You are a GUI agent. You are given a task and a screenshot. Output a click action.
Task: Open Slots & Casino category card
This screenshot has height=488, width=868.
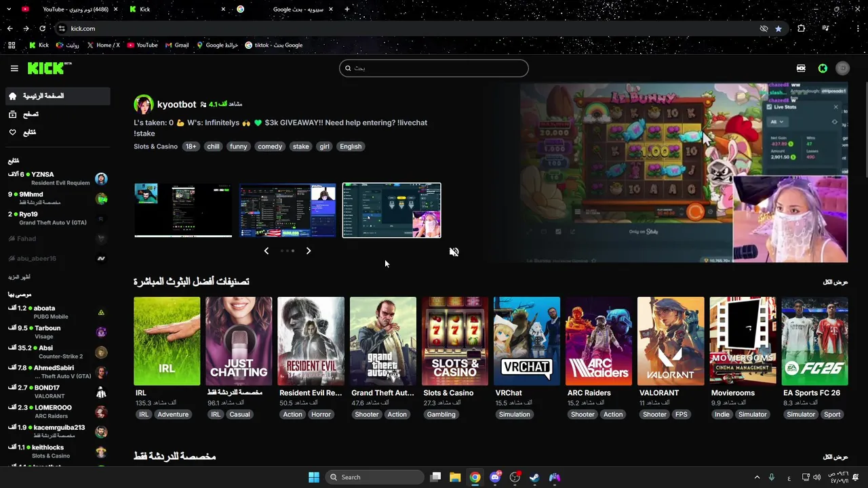pos(455,341)
